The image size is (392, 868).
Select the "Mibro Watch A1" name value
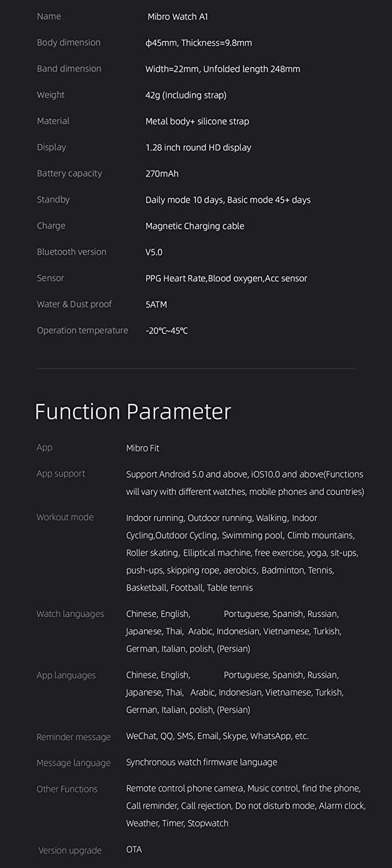(x=177, y=17)
